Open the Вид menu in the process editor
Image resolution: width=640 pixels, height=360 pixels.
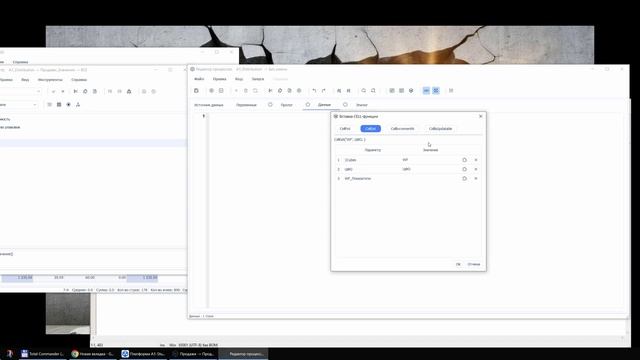click(239, 79)
